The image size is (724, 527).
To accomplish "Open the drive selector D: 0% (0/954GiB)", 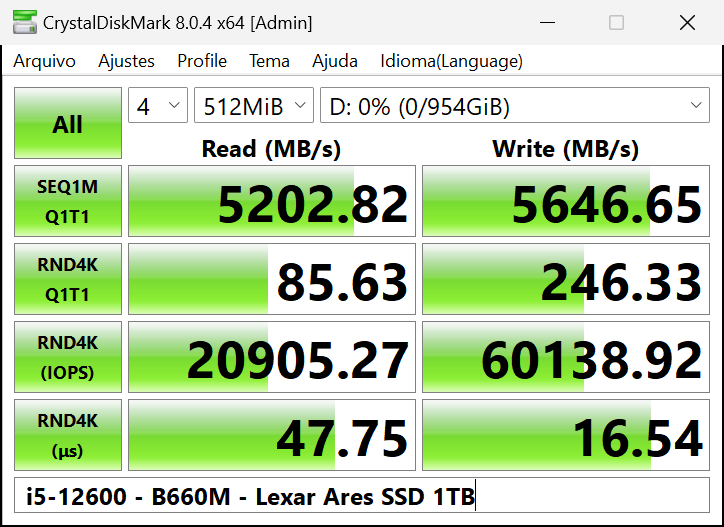I will (515, 105).
